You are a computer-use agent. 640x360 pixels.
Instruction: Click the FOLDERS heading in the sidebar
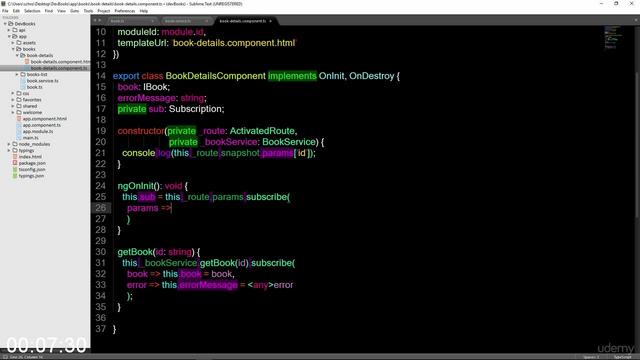click(10, 18)
